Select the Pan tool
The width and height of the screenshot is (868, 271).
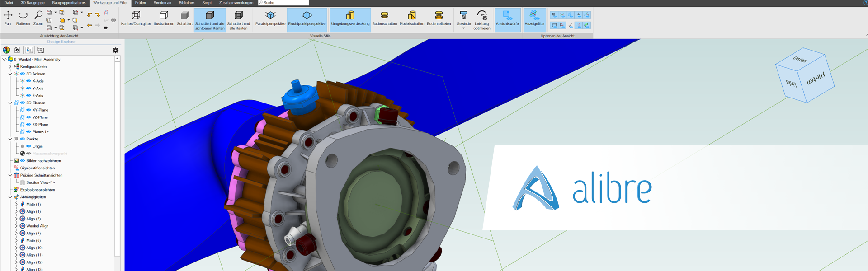pos(8,18)
